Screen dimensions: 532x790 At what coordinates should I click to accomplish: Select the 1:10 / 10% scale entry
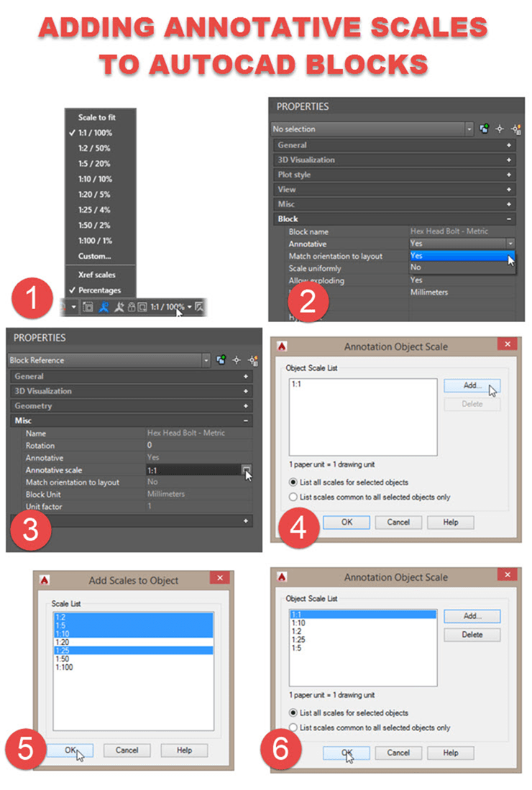95,179
